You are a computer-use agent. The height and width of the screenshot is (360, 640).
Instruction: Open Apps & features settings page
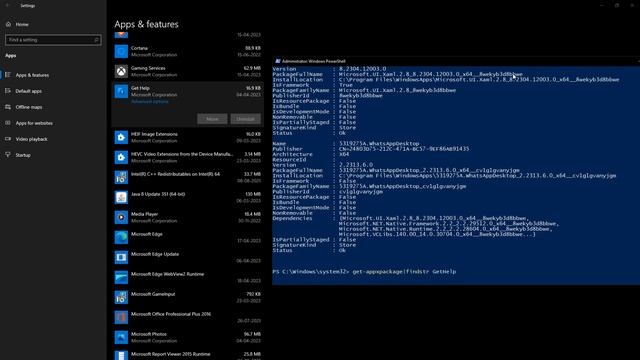point(32,75)
